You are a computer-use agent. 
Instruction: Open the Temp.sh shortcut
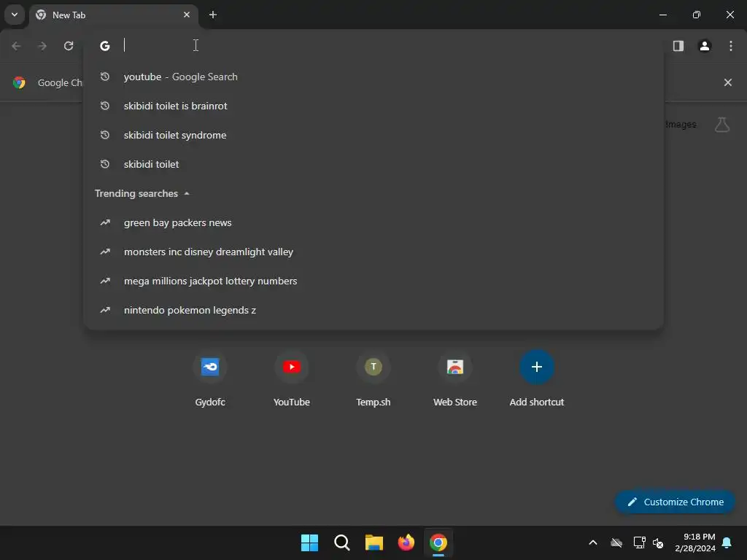point(373,380)
